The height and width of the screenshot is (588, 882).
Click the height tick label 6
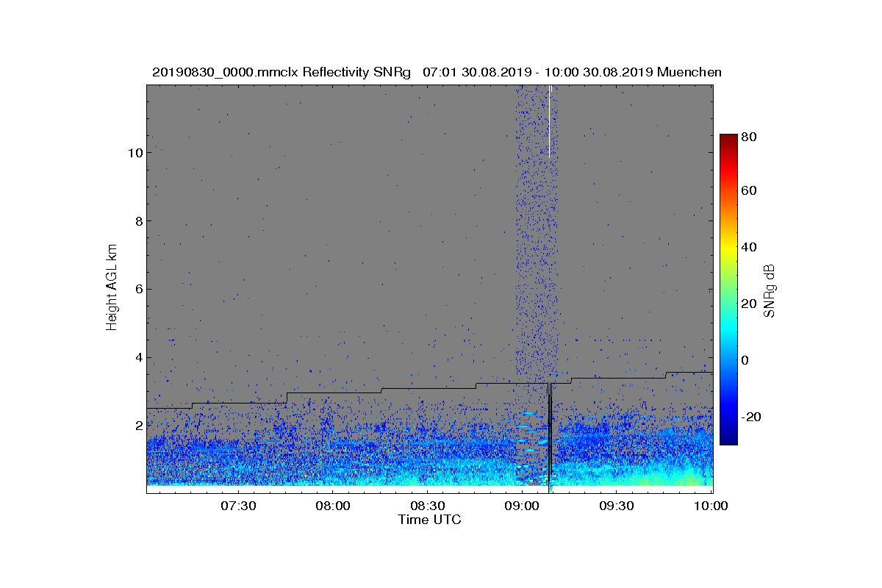coord(137,289)
